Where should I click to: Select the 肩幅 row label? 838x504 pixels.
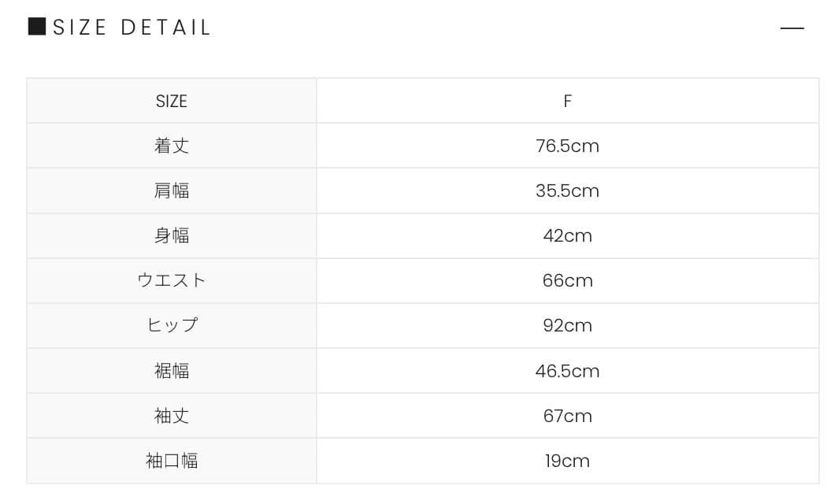(172, 191)
